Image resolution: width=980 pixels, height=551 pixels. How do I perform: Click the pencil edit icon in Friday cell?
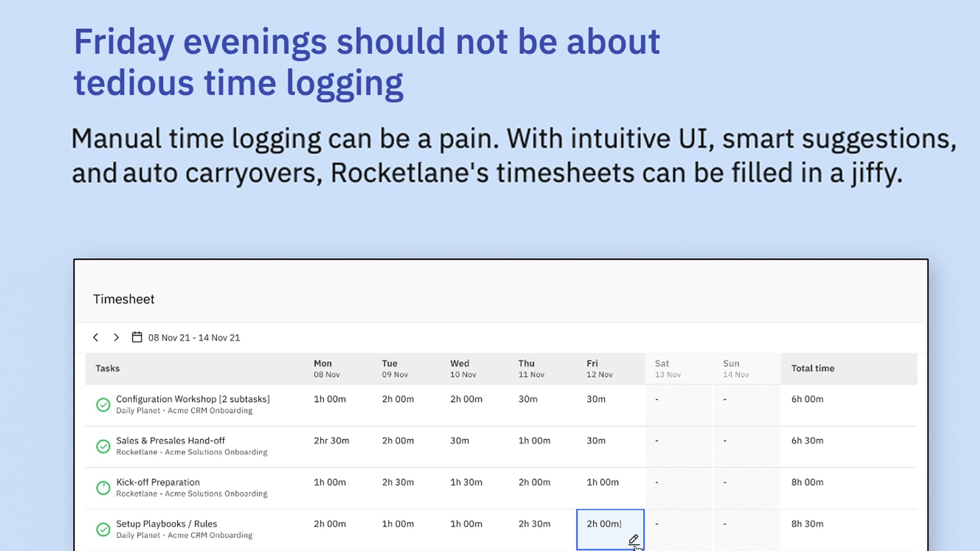tap(633, 539)
